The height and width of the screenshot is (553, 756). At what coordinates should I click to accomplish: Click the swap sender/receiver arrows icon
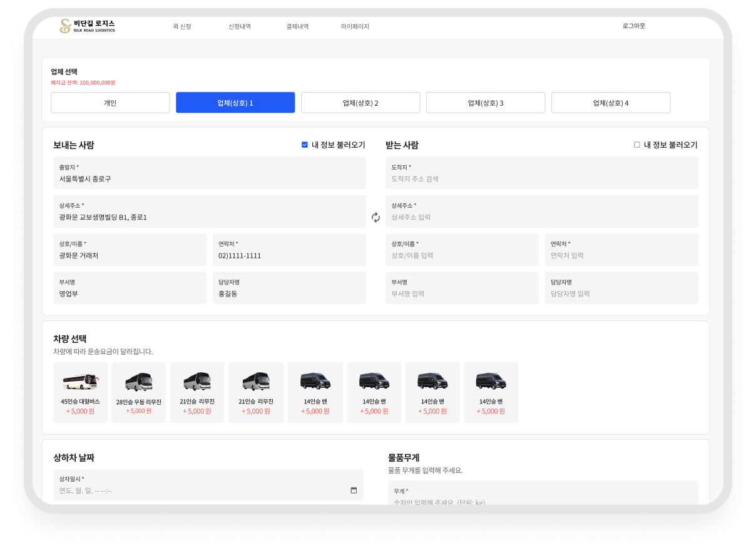pos(375,217)
